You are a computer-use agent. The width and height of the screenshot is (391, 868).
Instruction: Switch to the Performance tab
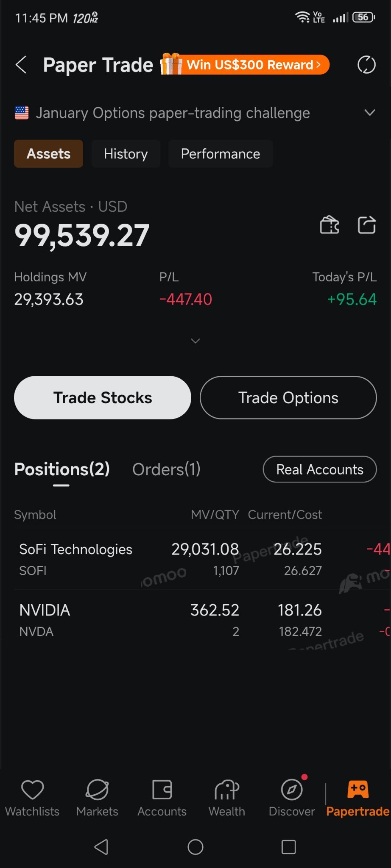pyautogui.click(x=221, y=154)
